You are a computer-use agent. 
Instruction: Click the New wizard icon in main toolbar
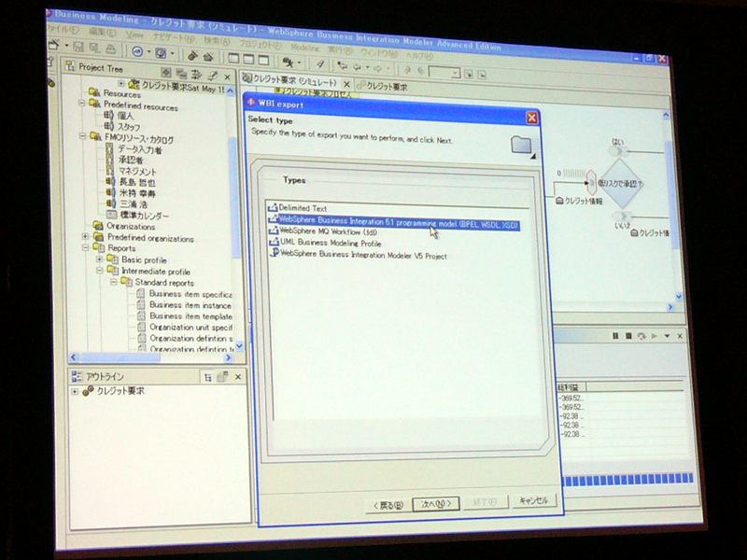coord(54,45)
